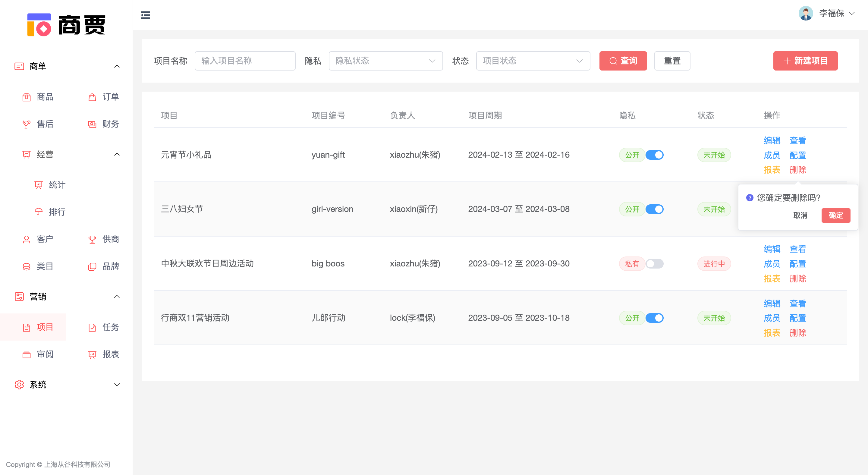
Task: Click the 输入项目名称 input field
Action: (245, 61)
